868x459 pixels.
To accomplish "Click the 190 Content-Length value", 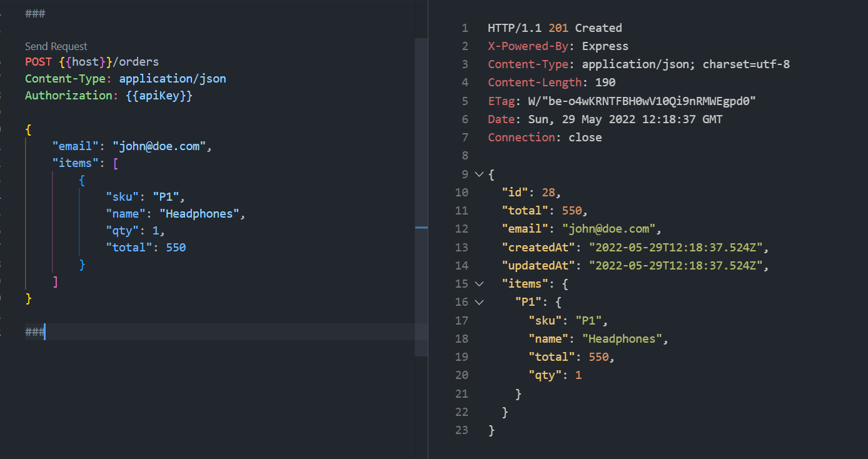I will tap(605, 83).
